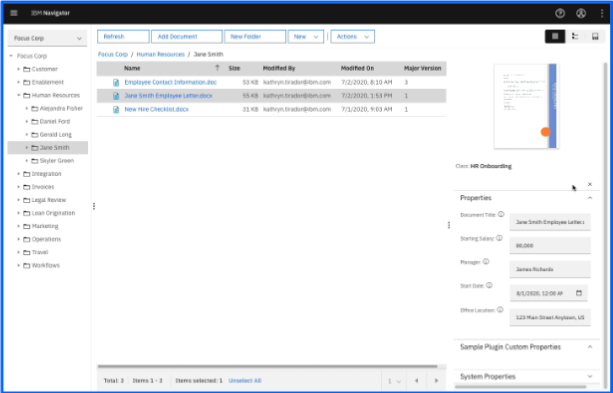Viewport: 613px width, 393px height.
Task: Click the document preview thumbnail
Action: pyautogui.click(x=526, y=106)
